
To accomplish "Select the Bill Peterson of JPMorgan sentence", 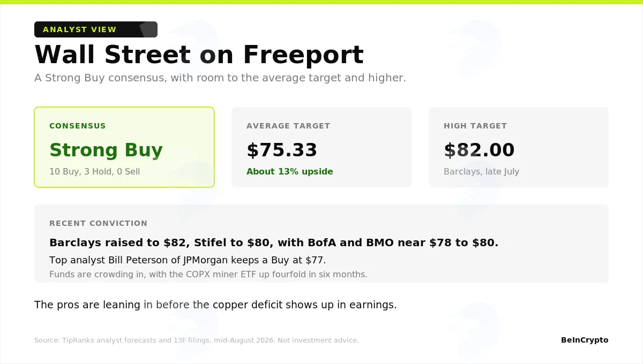I will [188, 260].
